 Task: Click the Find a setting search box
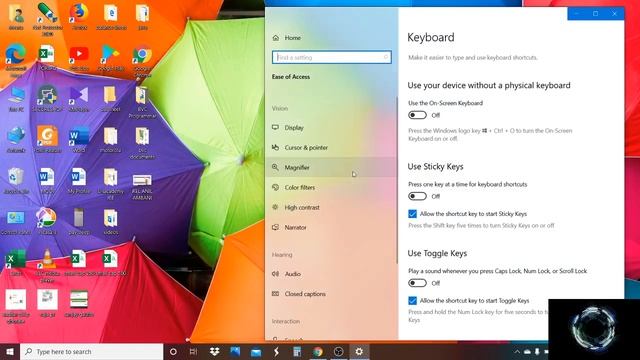tap(331, 58)
